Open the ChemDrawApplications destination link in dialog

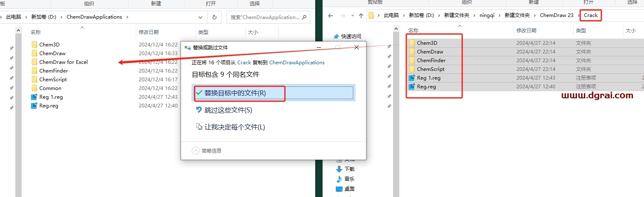[x=297, y=63]
